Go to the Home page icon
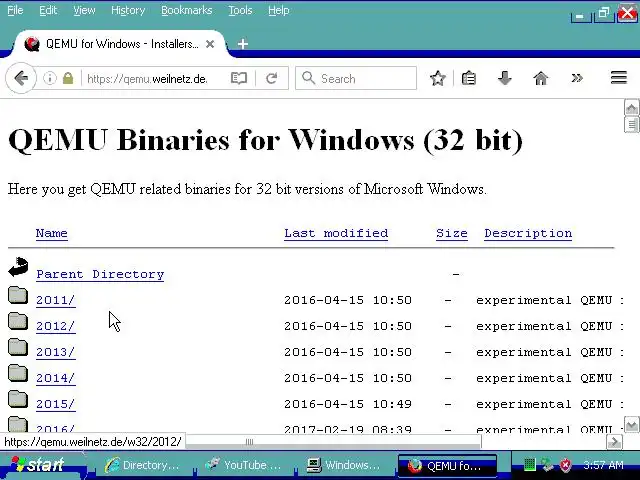Screen dimensions: 640x480 coord(541,78)
